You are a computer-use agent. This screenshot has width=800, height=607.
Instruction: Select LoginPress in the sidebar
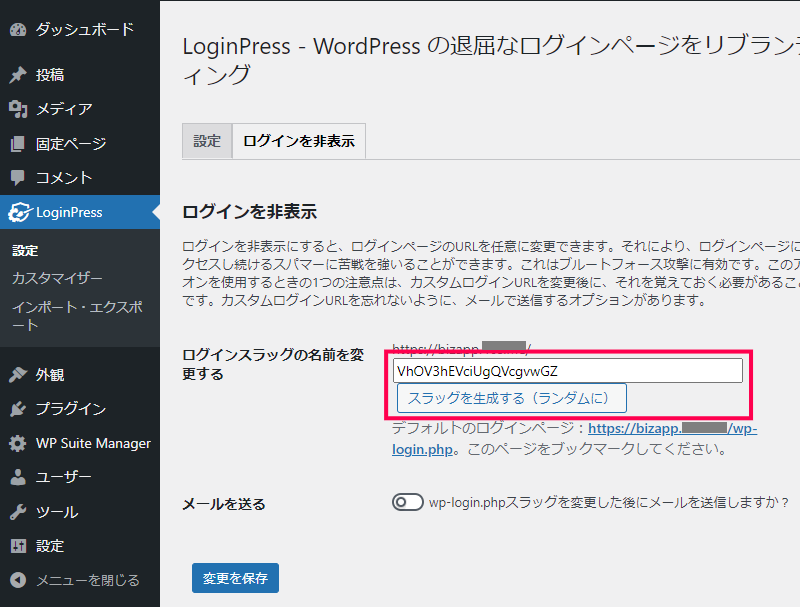(80, 212)
